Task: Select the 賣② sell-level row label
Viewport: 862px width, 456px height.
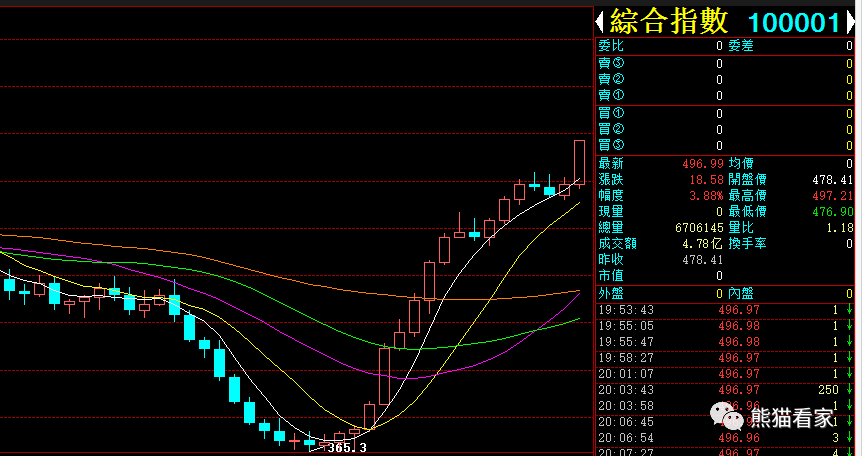Action: tap(611, 79)
